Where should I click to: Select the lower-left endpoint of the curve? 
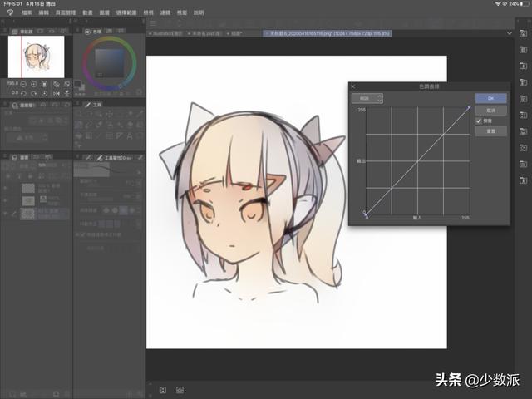tap(366, 214)
